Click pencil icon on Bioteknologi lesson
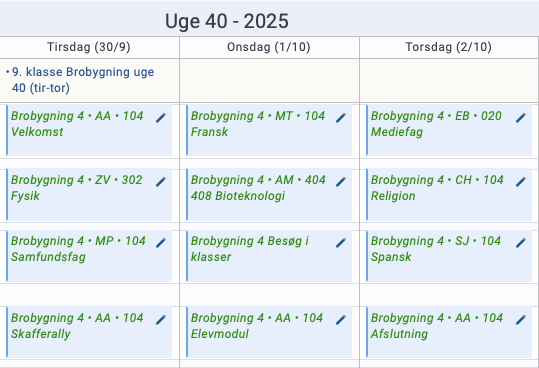This screenshot has height=368, width=539. coord(341,182)
